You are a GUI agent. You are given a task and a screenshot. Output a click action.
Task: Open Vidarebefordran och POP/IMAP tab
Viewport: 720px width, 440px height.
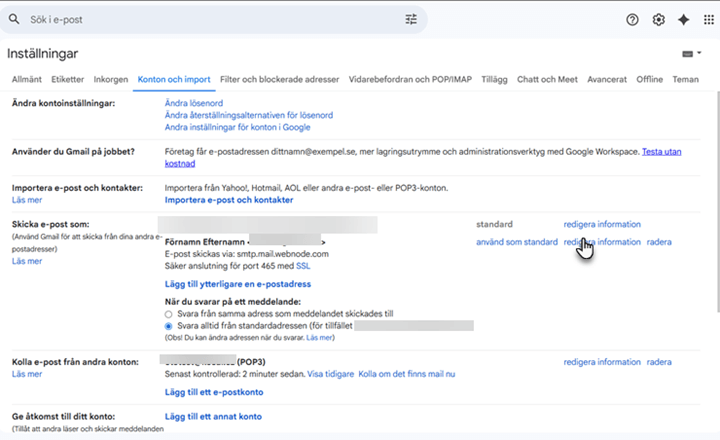[x=410, y=79]
